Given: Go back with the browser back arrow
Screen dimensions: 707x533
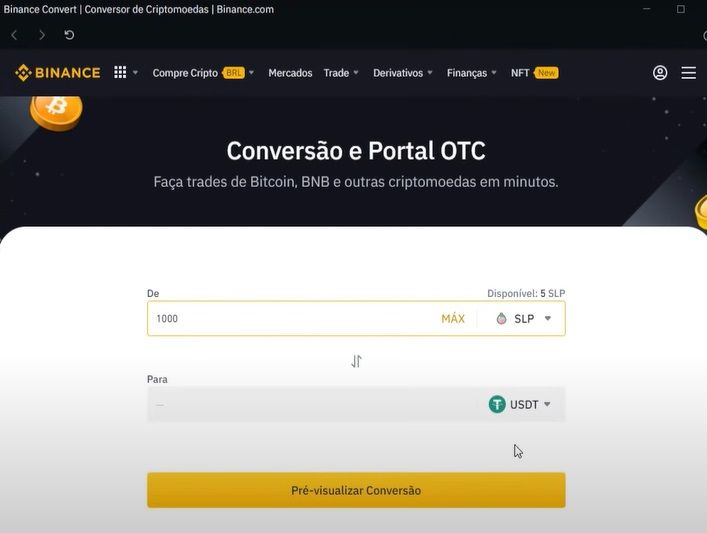Looking at the screenshot, I should click(x=14, y=35).
